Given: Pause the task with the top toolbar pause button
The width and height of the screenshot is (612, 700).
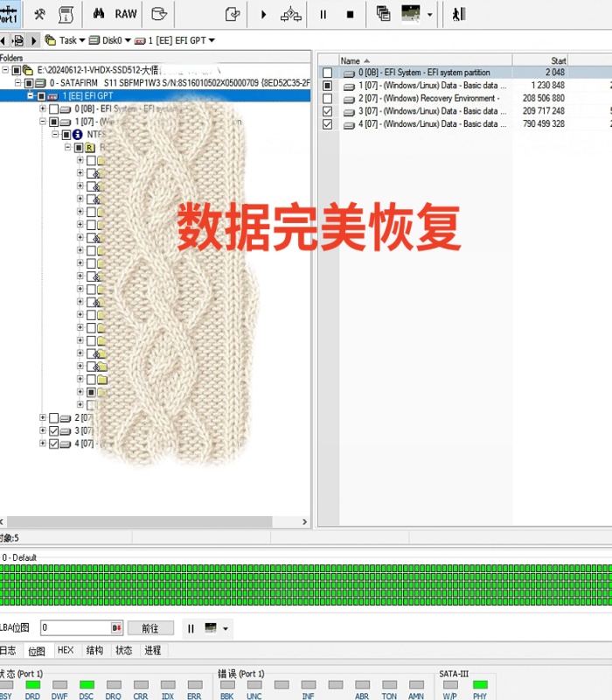Looking at the screenshot, I should click(x=323, y=15).
